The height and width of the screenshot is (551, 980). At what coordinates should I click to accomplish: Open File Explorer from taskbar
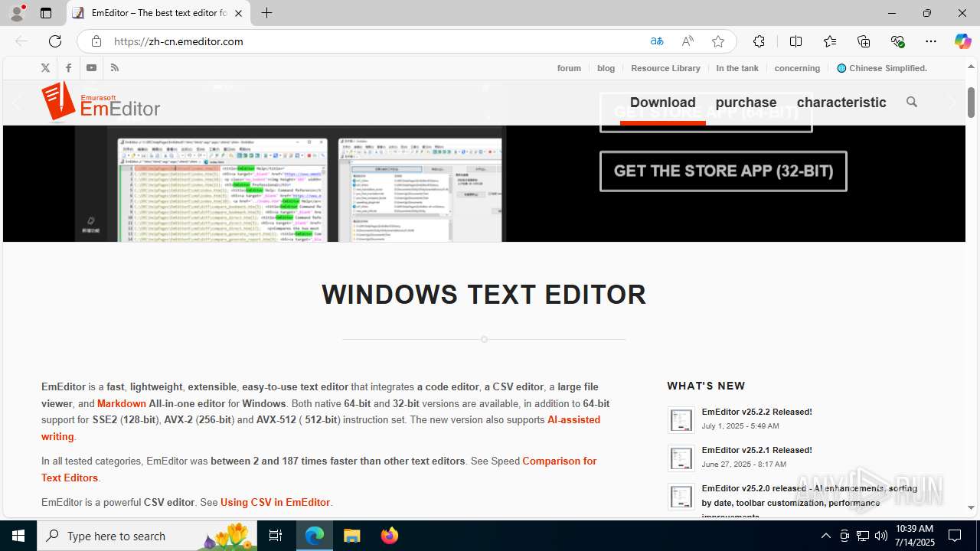[351, 536]
